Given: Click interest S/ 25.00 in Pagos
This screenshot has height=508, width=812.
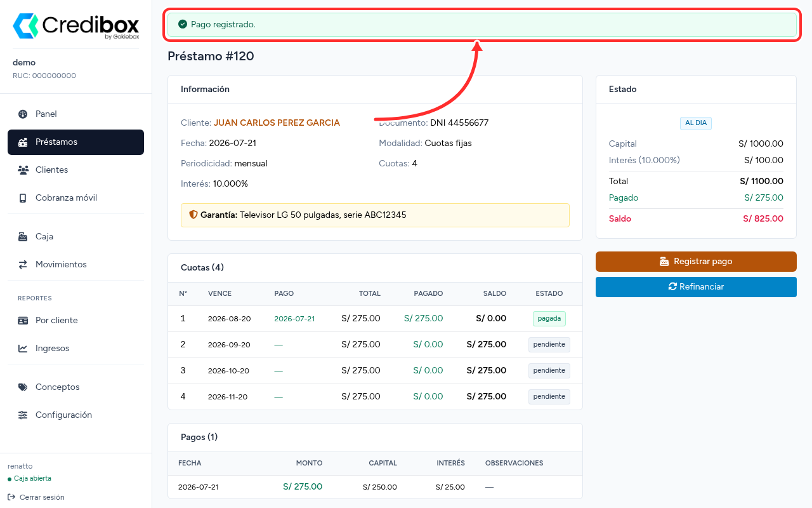Looking at the screenshot, I should coord(450,488).
